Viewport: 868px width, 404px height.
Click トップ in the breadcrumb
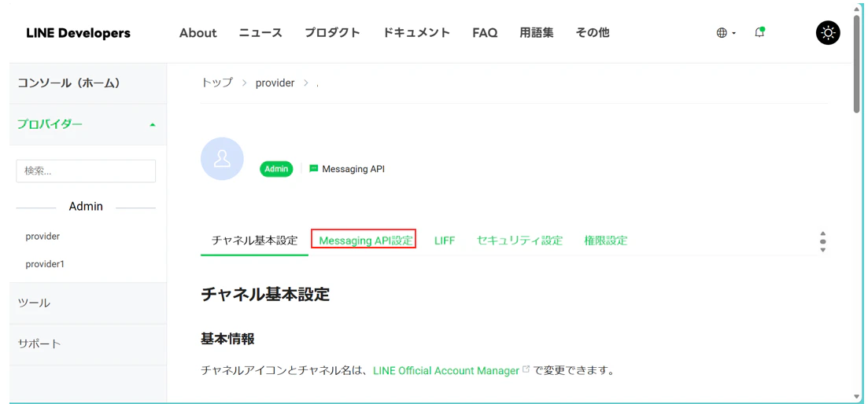click(216, 83)
